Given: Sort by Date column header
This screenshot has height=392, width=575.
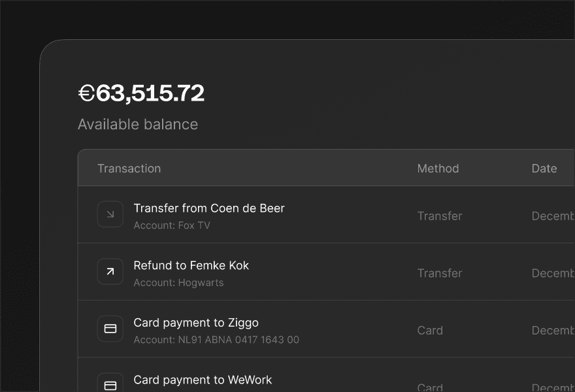Looking at the screenshot, I should 544,169.
